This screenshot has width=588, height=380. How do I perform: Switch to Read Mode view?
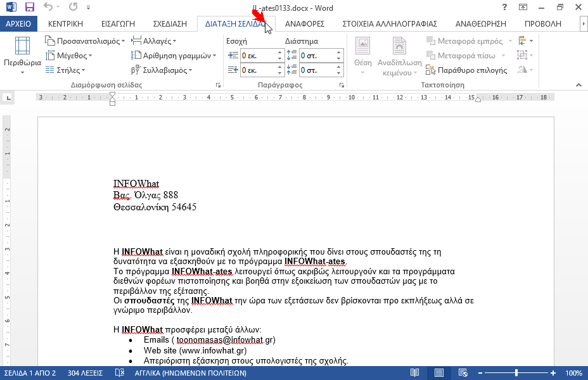click(414, 373)
